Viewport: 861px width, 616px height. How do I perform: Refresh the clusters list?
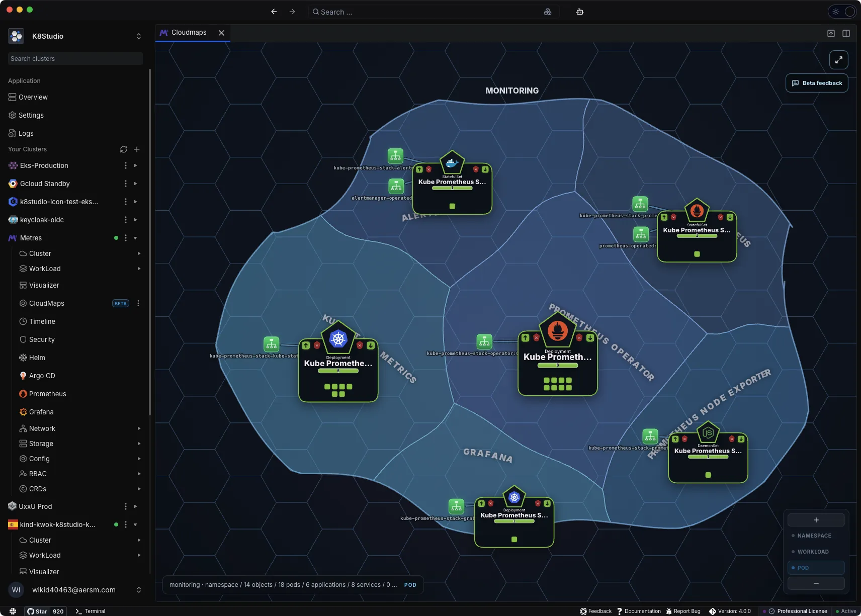(124, 149)
